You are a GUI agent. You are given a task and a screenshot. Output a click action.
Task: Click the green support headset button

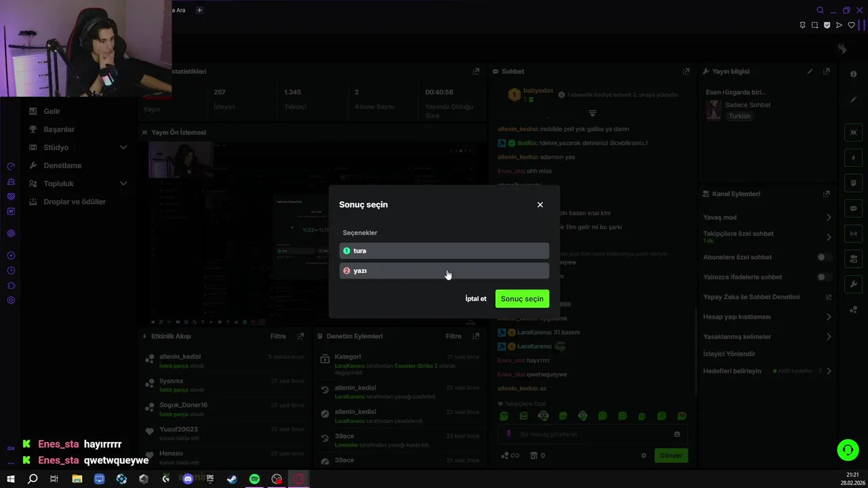point(847,450)
